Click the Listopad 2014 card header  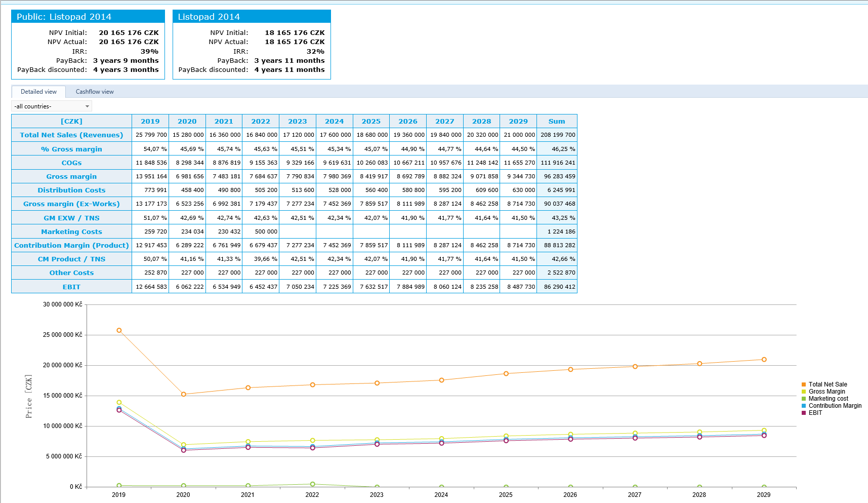(x=252, y=17)
